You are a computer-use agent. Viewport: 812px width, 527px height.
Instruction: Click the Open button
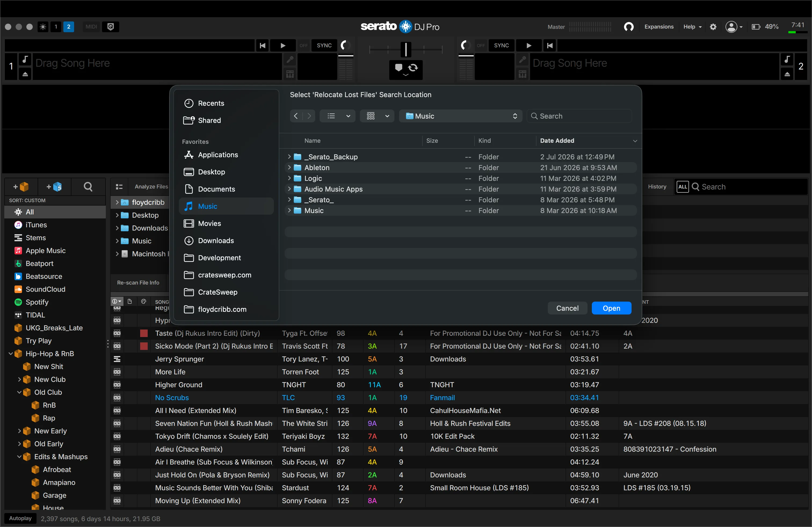tap(611, 308)
